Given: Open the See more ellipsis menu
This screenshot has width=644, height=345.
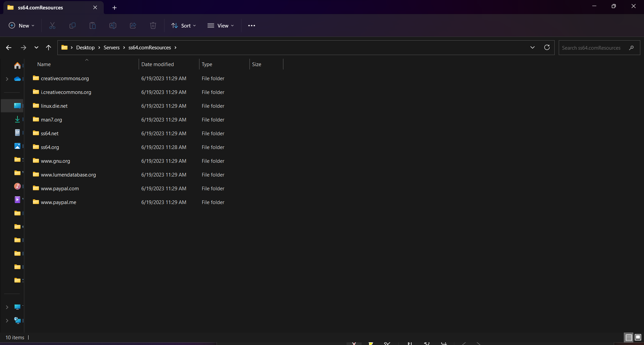Looking at the screenshot, I should [252, 26].
